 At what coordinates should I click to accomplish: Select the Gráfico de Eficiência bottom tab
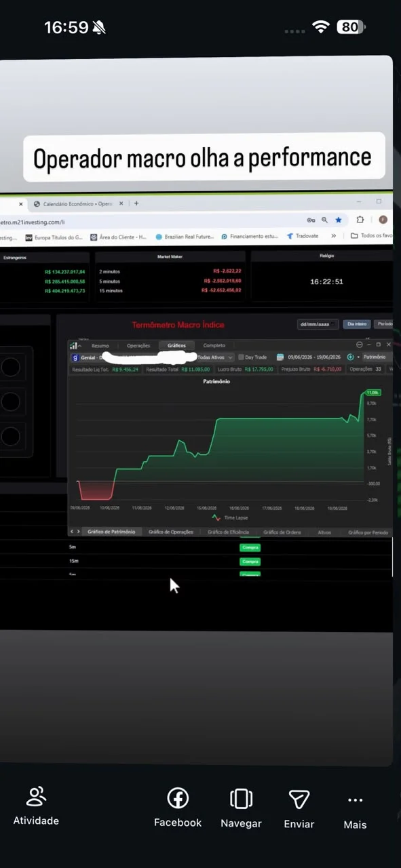click(228, 532)
